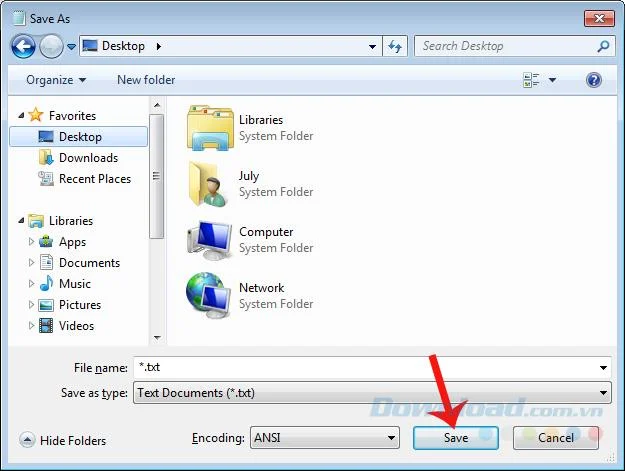Open the File name history dropdown arrow
This screenshot has height=471, width=625.
[603, 368]
